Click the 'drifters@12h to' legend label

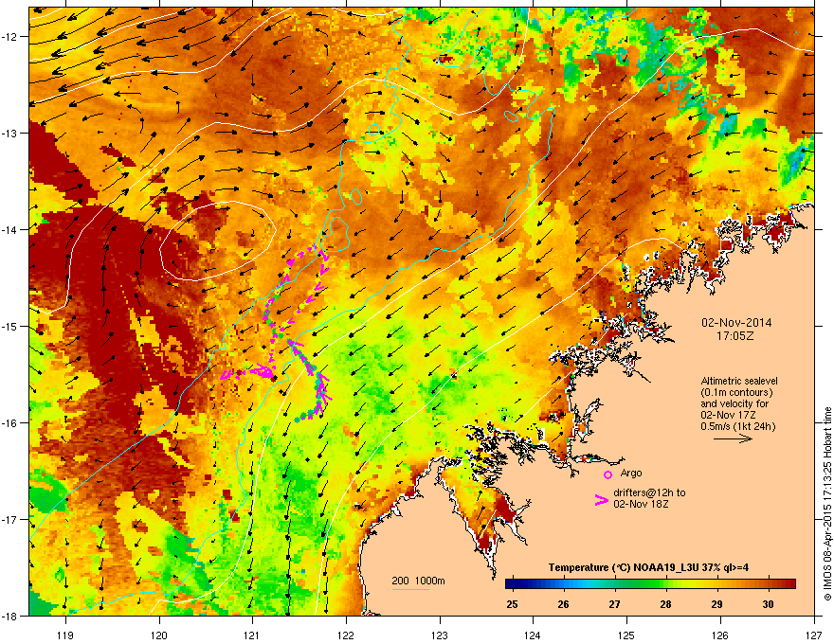[x=649, y=492]
